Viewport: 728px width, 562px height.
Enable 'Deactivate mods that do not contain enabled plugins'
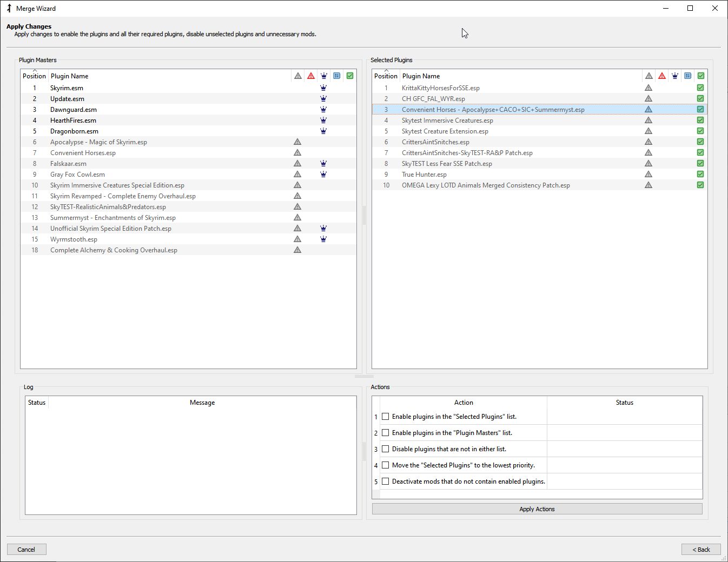(385, 481)
